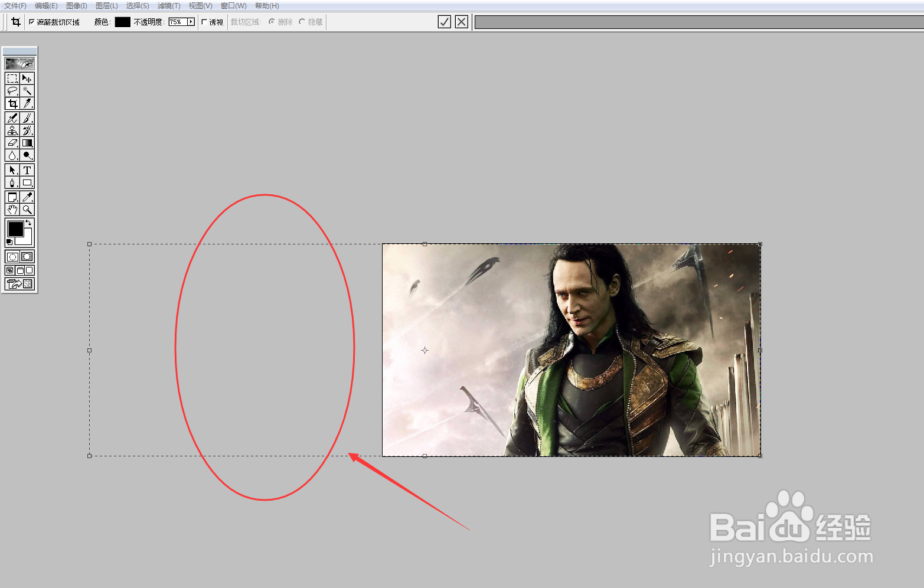
Task: Open the 编辑(E) menu
Action: [46, 6]
